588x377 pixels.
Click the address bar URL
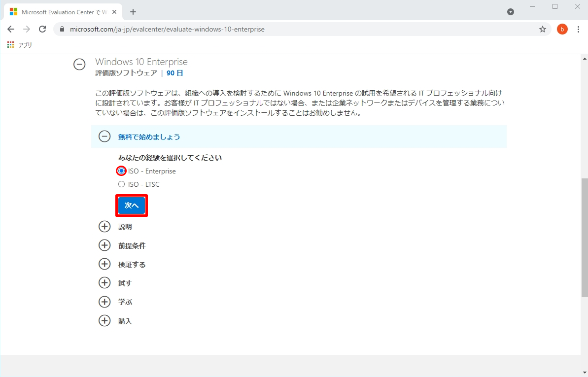tap(167, 29)
